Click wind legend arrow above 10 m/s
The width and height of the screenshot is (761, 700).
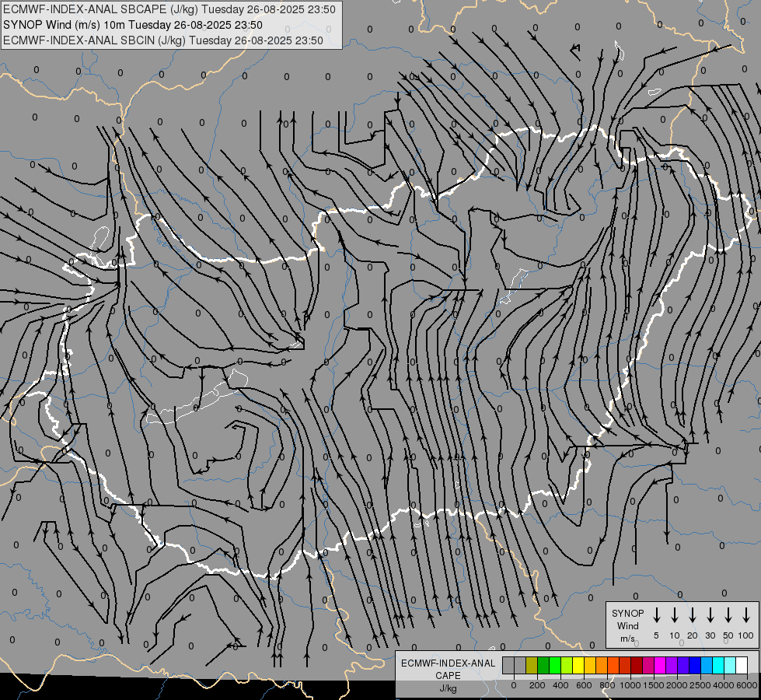click(675, 615)
